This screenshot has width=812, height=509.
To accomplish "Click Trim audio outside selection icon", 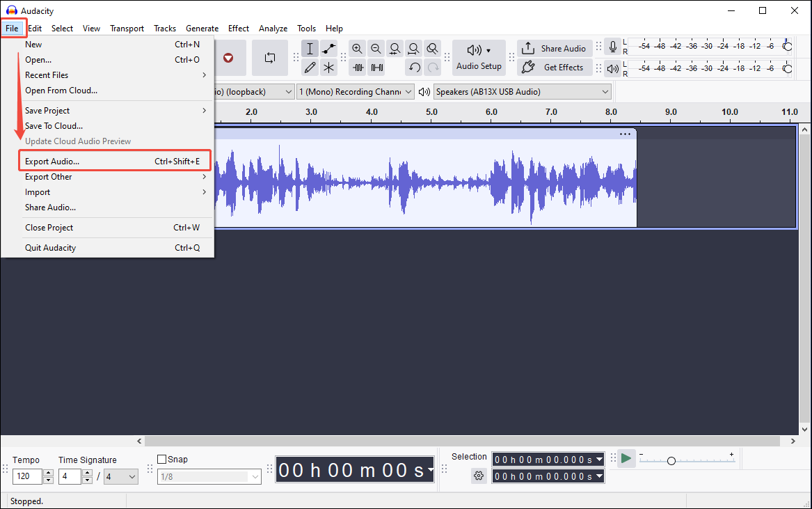I will tap(358, 68).
